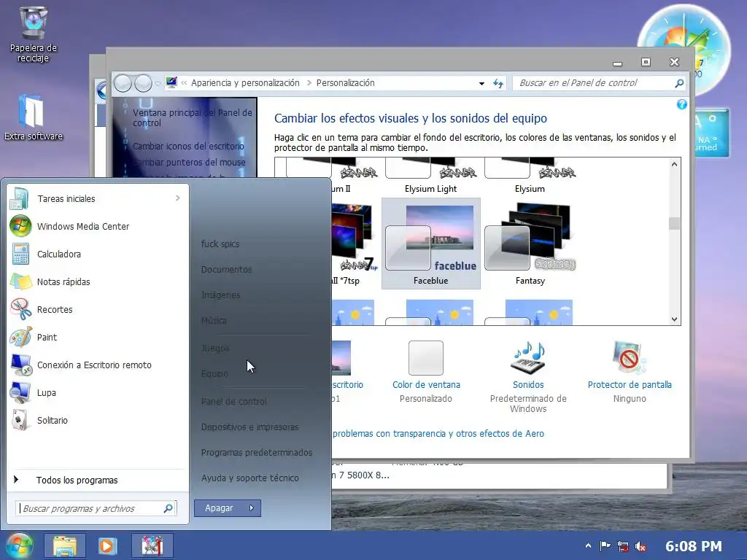Open Equipo from the Start menu
Screen dimensions: 747x560
pos(214,374)
